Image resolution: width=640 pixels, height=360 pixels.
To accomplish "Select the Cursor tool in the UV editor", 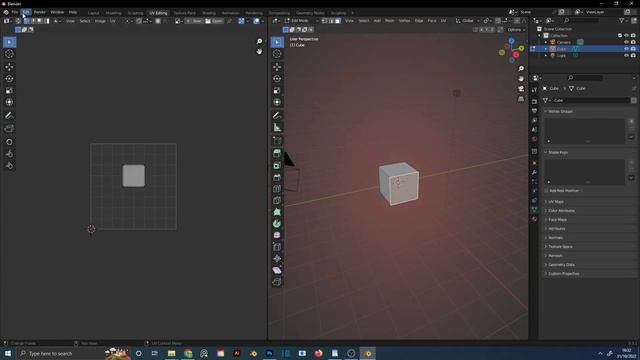I will pyautogui.click(x=9, y=53).
